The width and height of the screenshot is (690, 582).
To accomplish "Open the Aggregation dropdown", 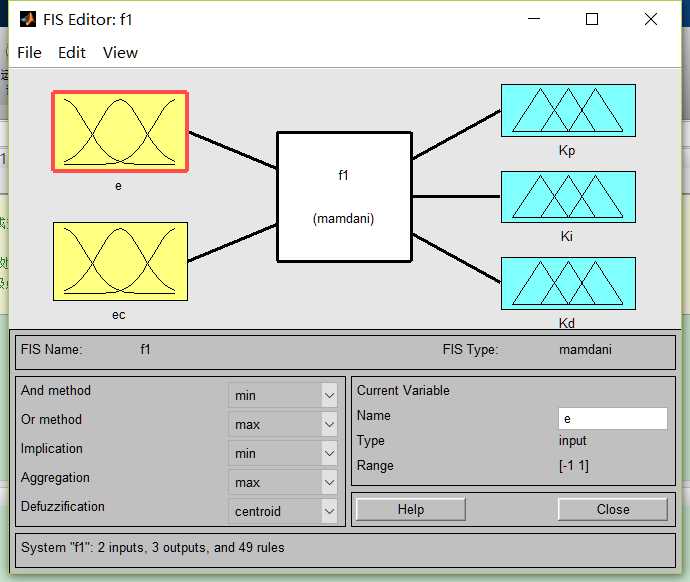I will [283, 483].
